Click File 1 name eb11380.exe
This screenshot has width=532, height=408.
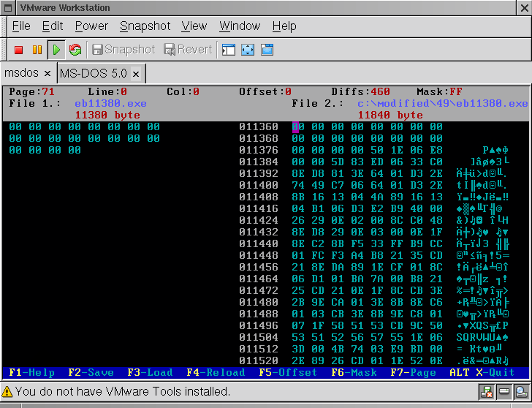coord(110,104)
